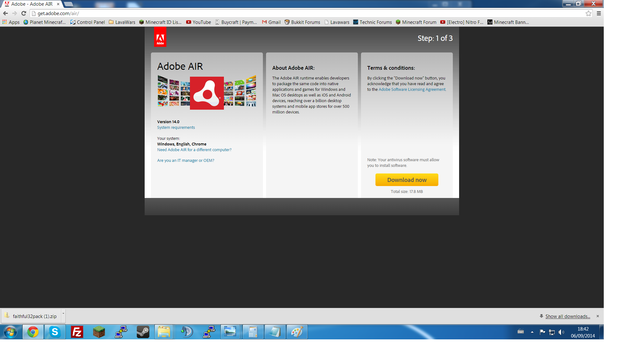Open the Apps bookmarks shortcut
This screenshot has width=644, height=362.
[11, 22]
